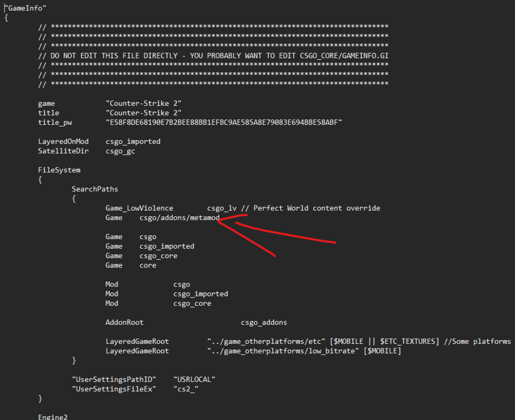The height and width of the screenshot is (420, 515).
Task: Click csgo_core on the Mod line
Action: pos(192,304)
